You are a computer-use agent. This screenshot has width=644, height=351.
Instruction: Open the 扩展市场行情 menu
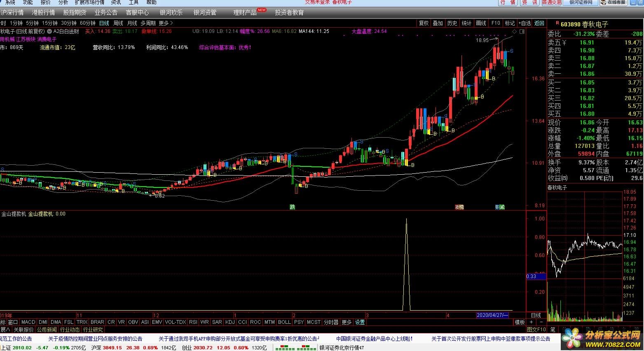pyautogui.click(x=89, y=2)
